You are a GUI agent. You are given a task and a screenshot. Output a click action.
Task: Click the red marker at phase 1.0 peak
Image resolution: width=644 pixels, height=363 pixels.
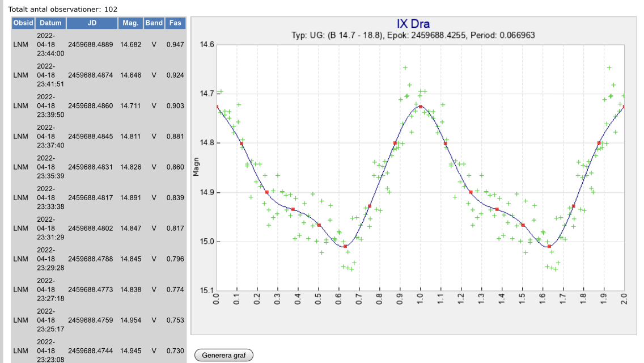point(420,107)
